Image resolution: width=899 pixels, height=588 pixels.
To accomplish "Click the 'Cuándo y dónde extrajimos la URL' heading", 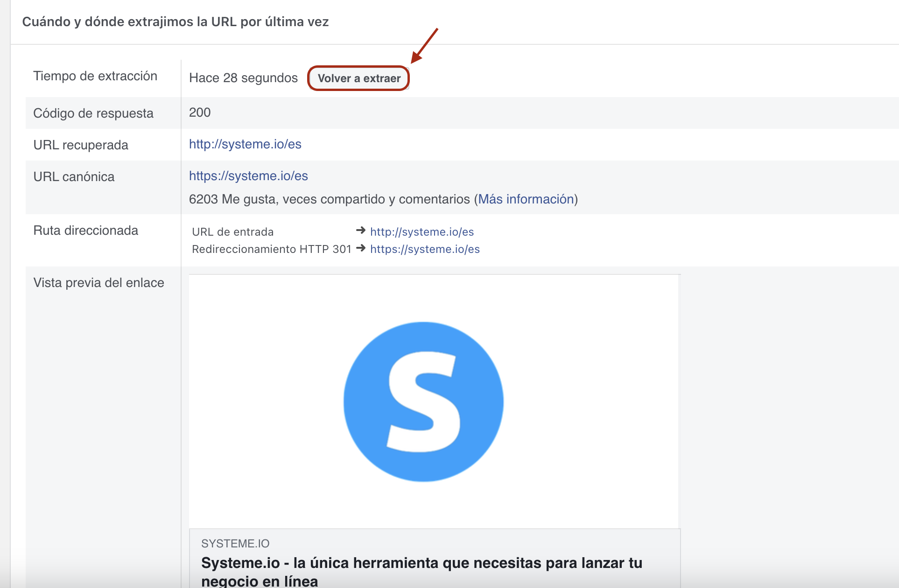I will point(176,22).
